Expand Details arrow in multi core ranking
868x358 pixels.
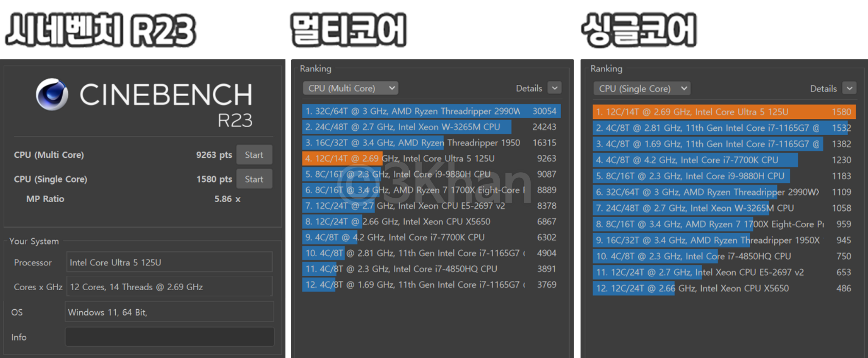click(554, 88)
